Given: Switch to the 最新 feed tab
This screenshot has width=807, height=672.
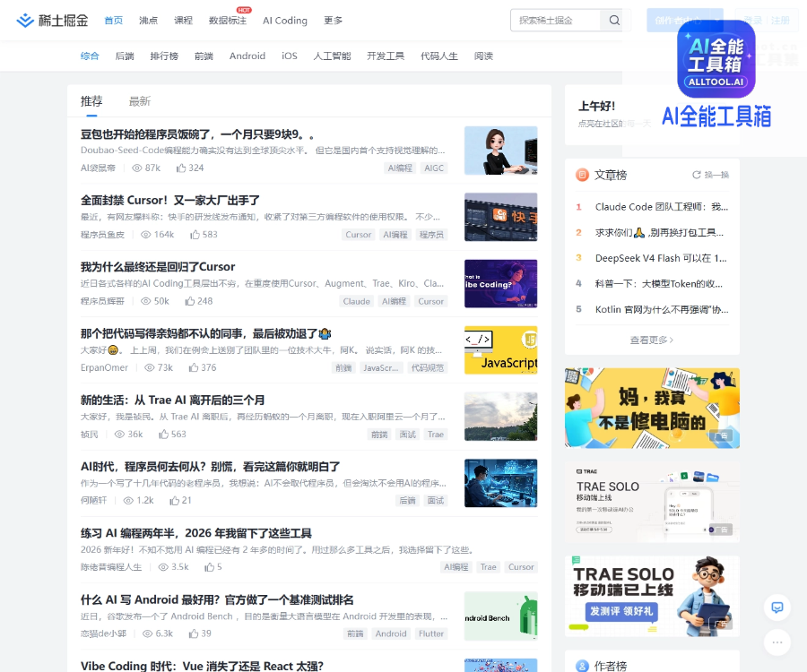Looking at the screenshot, I should (140, 101).
